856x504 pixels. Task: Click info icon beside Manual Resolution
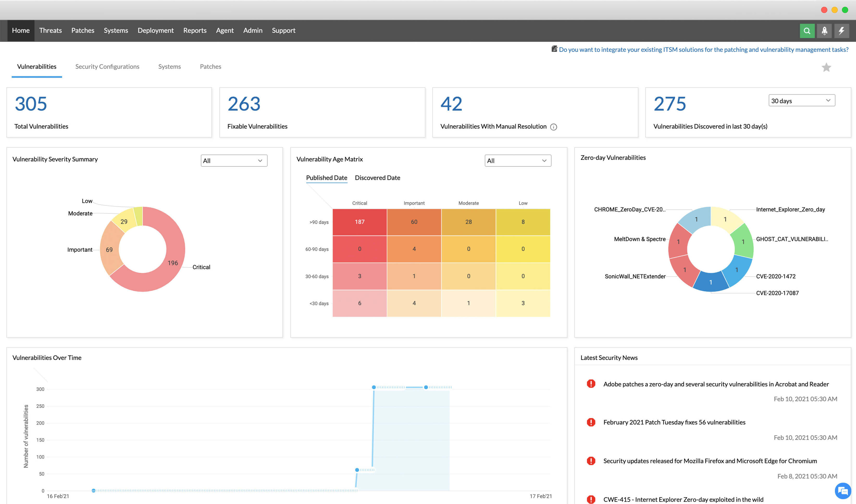(x=554, y=127)
